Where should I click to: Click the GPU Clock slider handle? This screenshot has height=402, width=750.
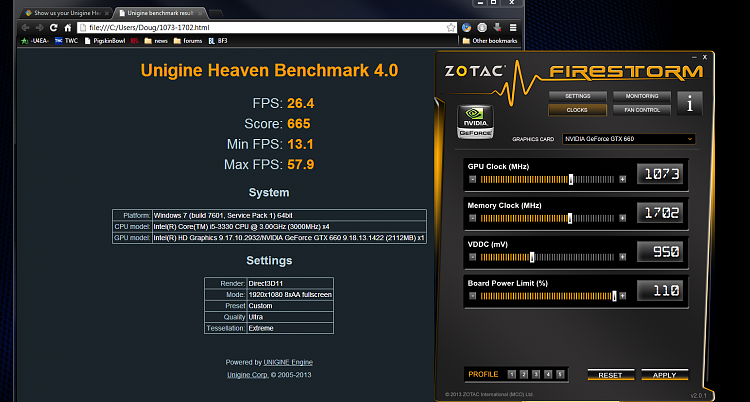[571, 179]
